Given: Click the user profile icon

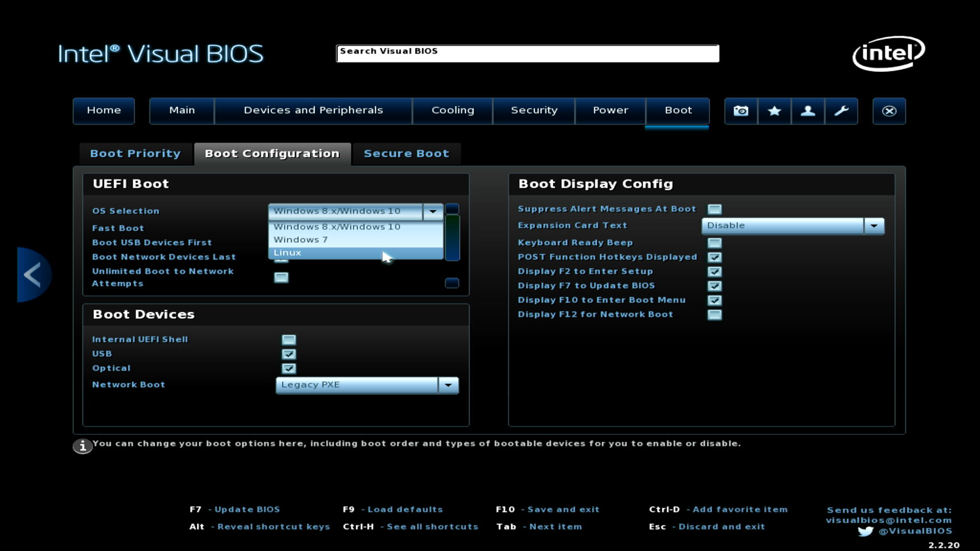Looking at the screenshot, I should tap(807, 111).
